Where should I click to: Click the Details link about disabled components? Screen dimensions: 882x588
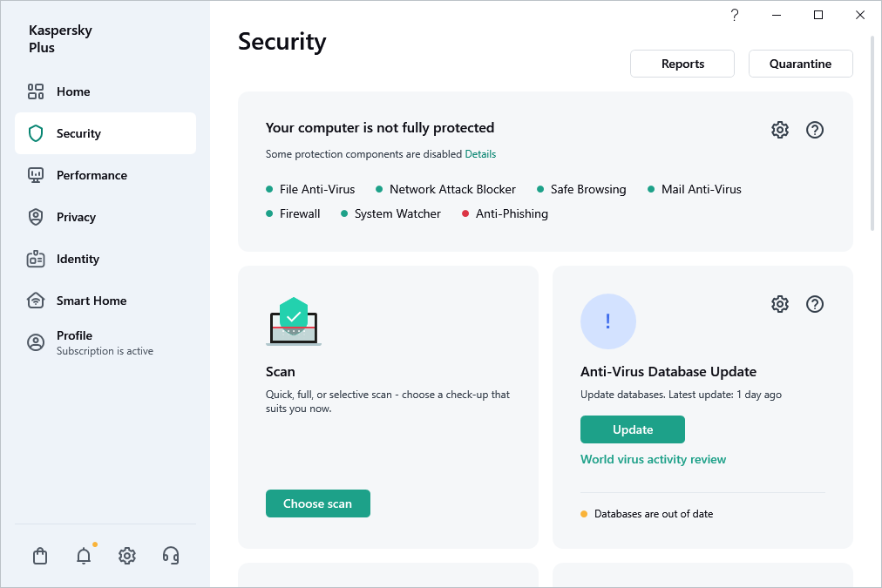pos(480,153)
